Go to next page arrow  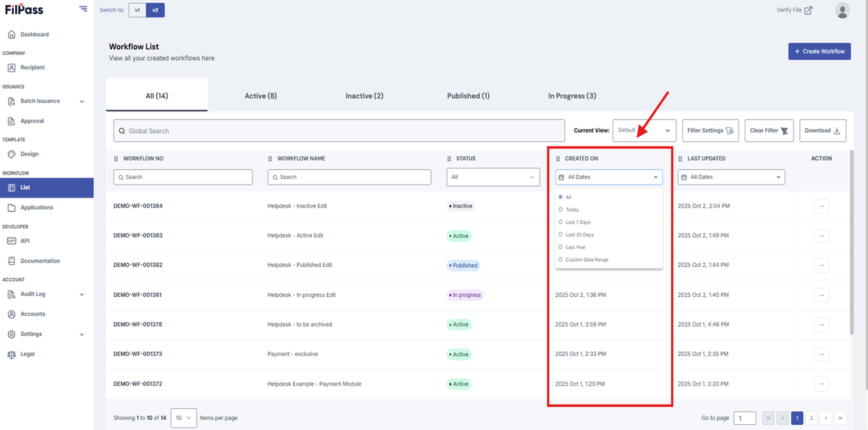pos(826,418)
